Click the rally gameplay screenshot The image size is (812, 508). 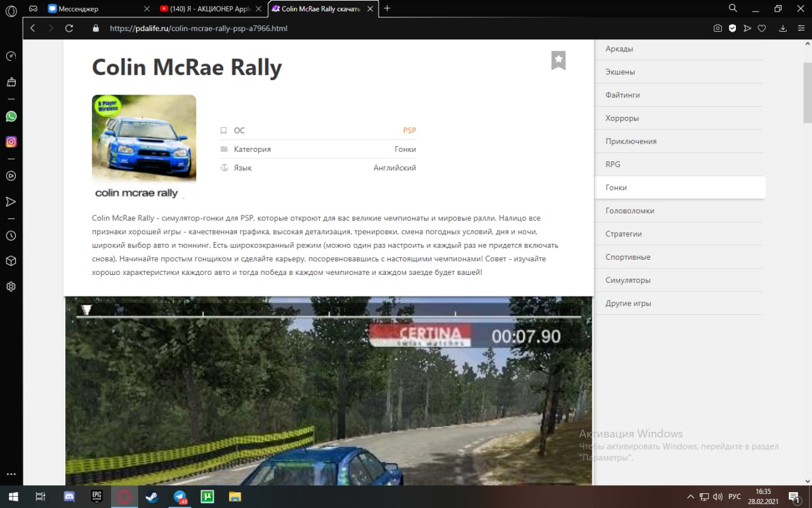coord(329,391)
